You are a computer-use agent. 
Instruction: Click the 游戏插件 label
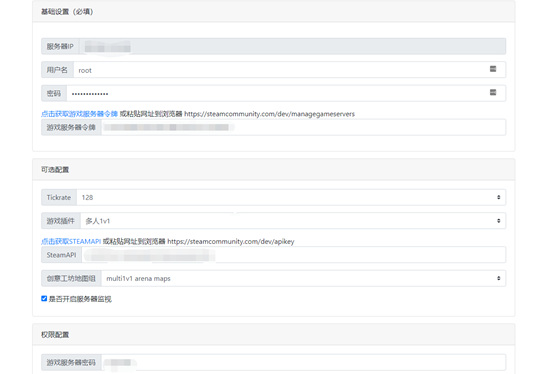pos(61,221)
